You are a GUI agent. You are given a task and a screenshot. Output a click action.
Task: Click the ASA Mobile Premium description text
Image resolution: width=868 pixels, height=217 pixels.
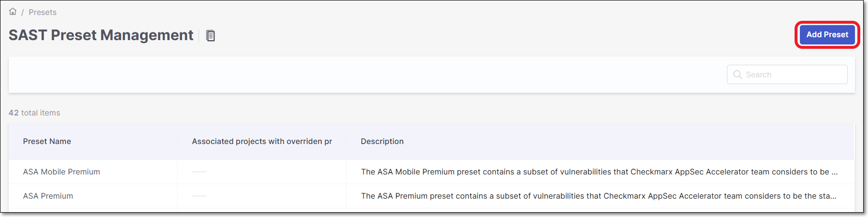[599, 172]
